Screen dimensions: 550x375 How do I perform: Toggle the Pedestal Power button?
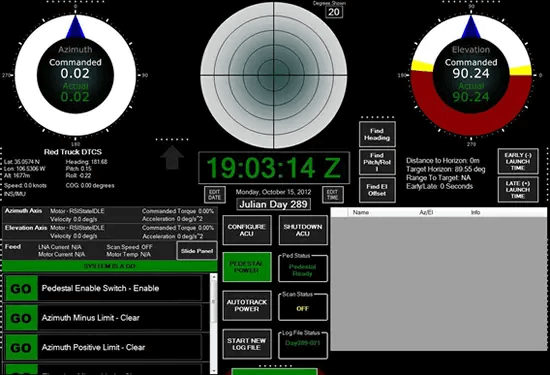247,267
